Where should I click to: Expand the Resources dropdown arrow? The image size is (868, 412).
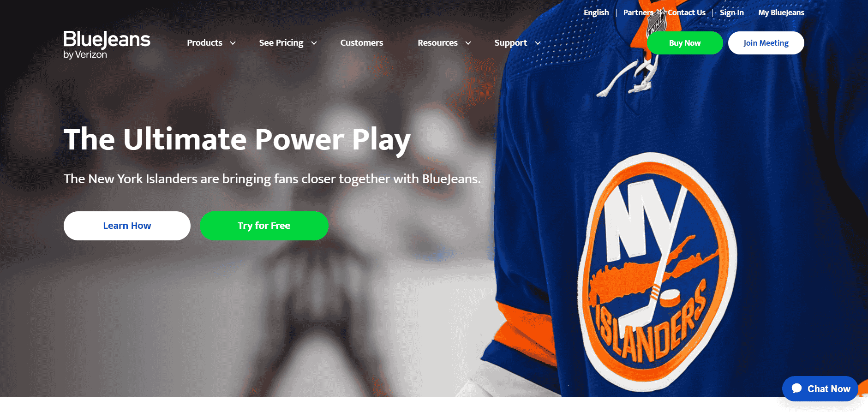pyautogui.click(x=468, y=43)
